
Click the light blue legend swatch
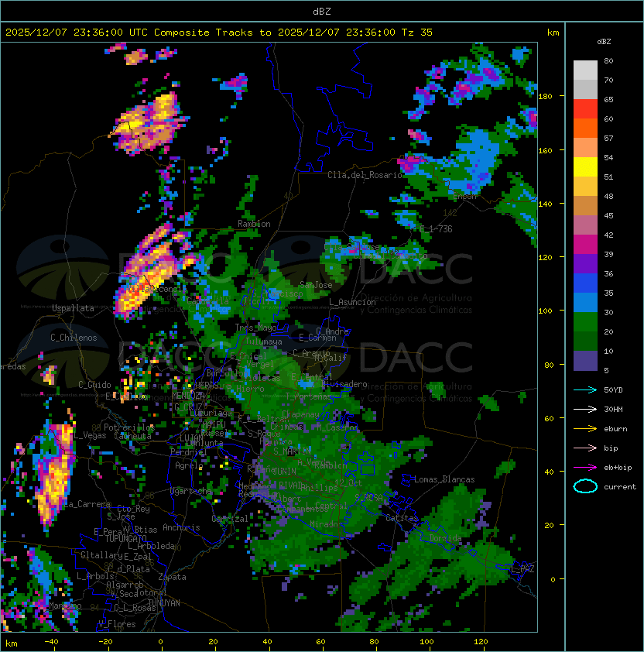click(585, 303)
